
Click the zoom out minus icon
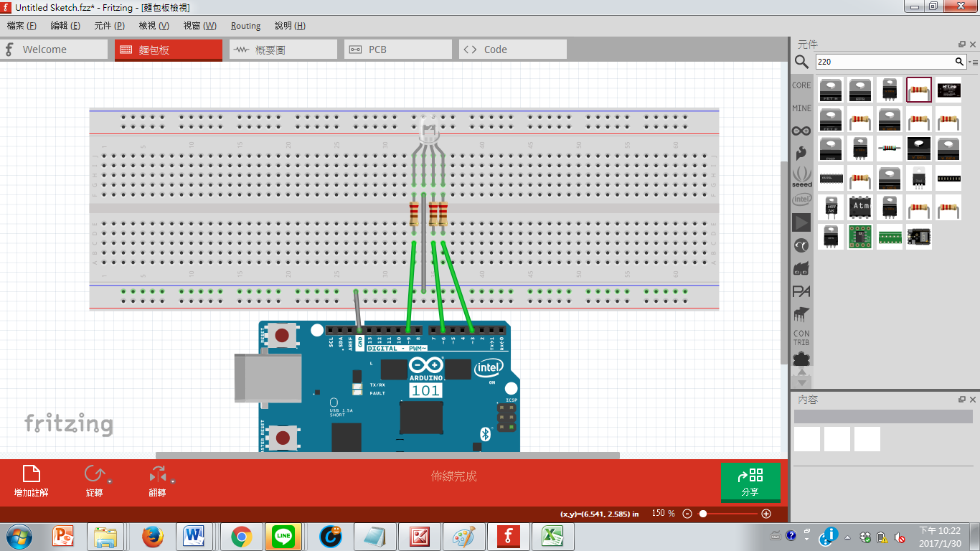pos(687,514)
